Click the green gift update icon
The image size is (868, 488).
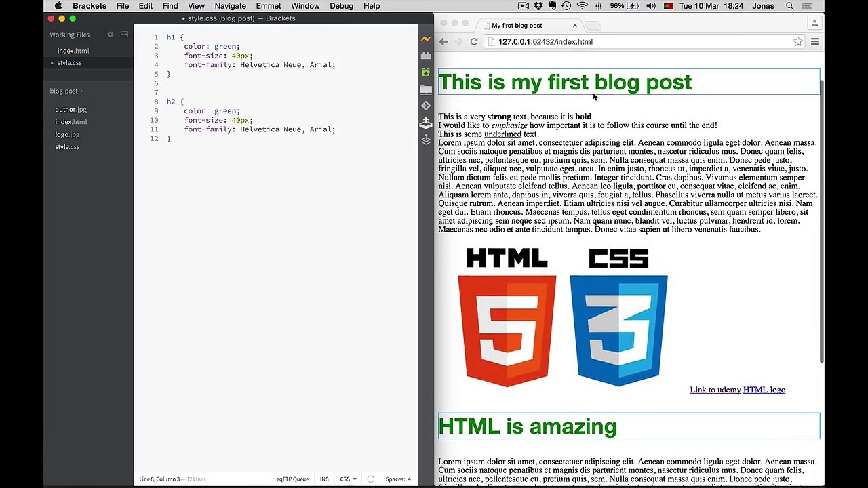[426, 72]
